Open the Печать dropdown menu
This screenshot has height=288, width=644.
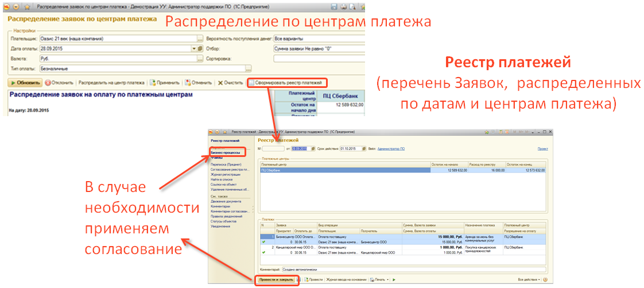pyautogui.click(x=379, y=279)
